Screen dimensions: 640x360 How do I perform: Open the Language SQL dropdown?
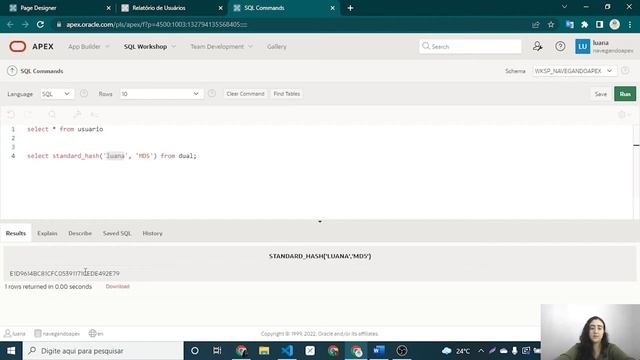(x=56, y=94)
